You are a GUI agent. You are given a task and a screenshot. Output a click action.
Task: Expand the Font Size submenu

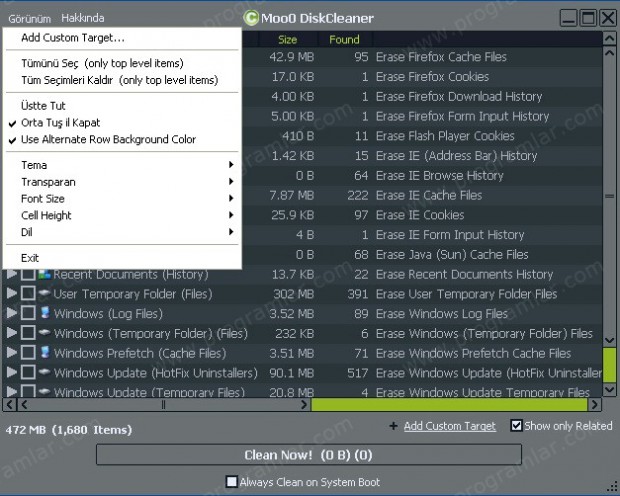(122, 199)
